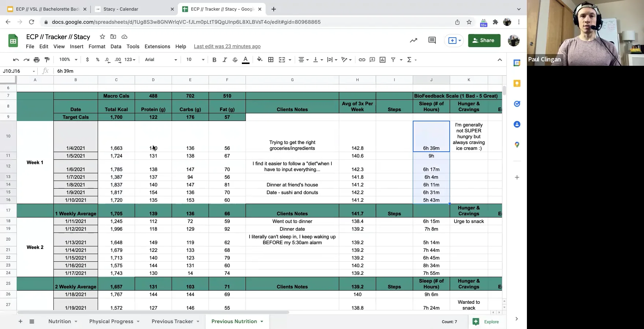This screenshot has width=644, height=329.
Task: Open Google Maps in the sidebar
Action: 517,145
